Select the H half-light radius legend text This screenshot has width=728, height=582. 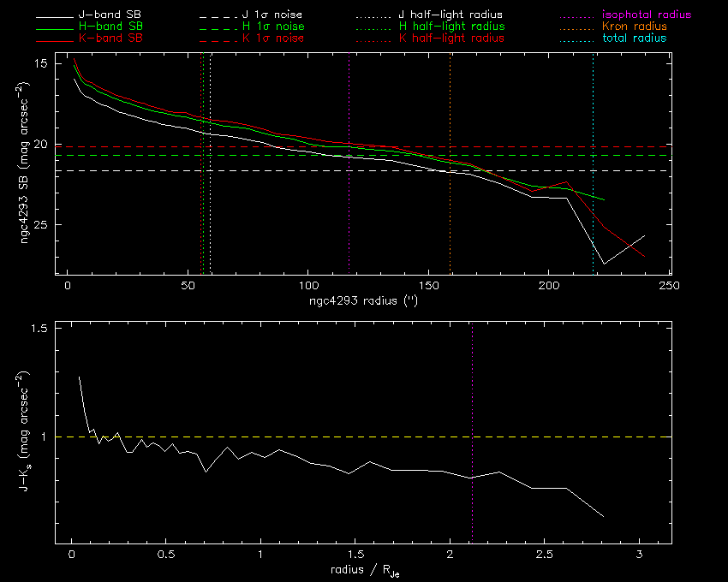(x=451, y=27)
